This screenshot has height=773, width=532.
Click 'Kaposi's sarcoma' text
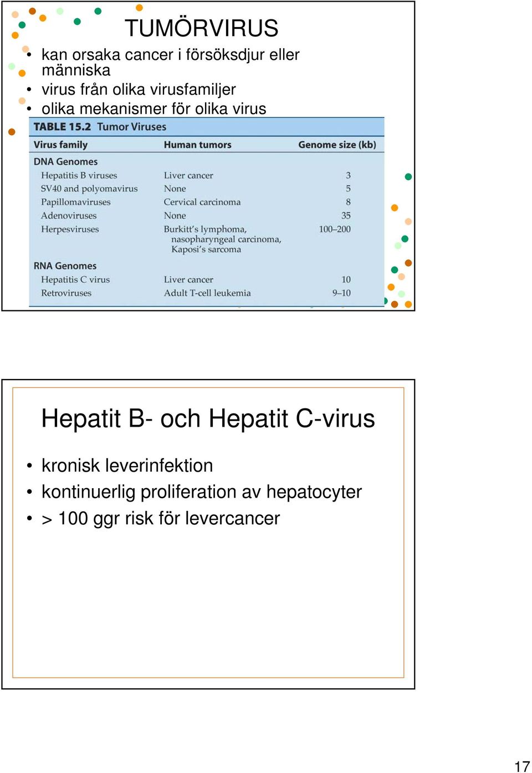pyautogui.click(x=206, y=249)
